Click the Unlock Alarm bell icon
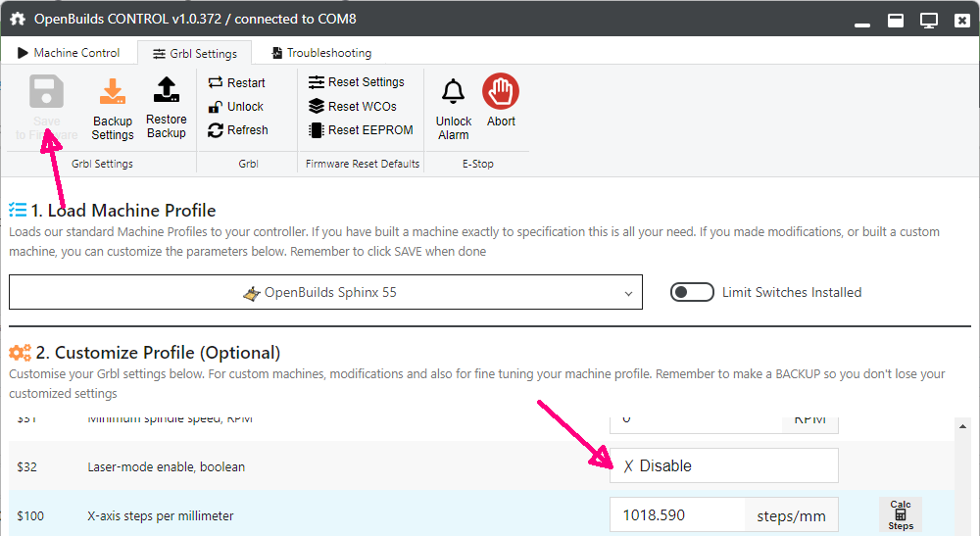The height and width of the screenshot is (536, 980). 453,93
